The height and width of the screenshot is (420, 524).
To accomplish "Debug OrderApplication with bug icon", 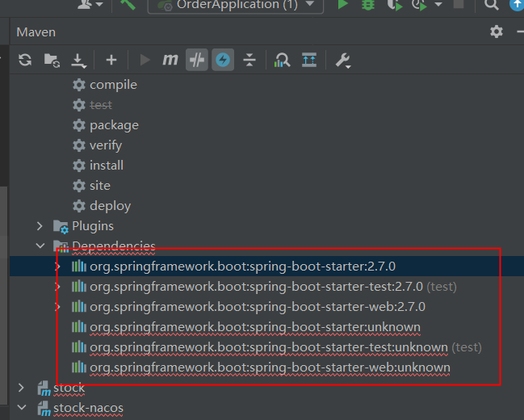I will (x=368, y=5).
